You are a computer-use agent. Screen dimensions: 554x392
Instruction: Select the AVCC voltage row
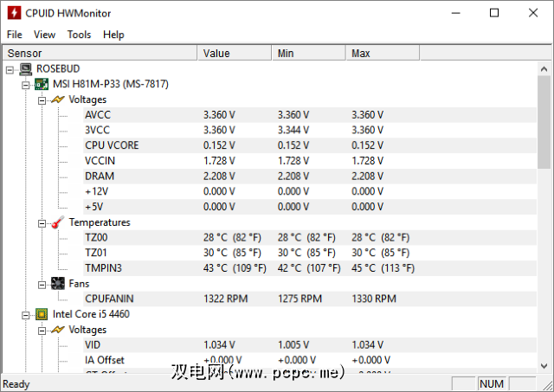point(310,115)
